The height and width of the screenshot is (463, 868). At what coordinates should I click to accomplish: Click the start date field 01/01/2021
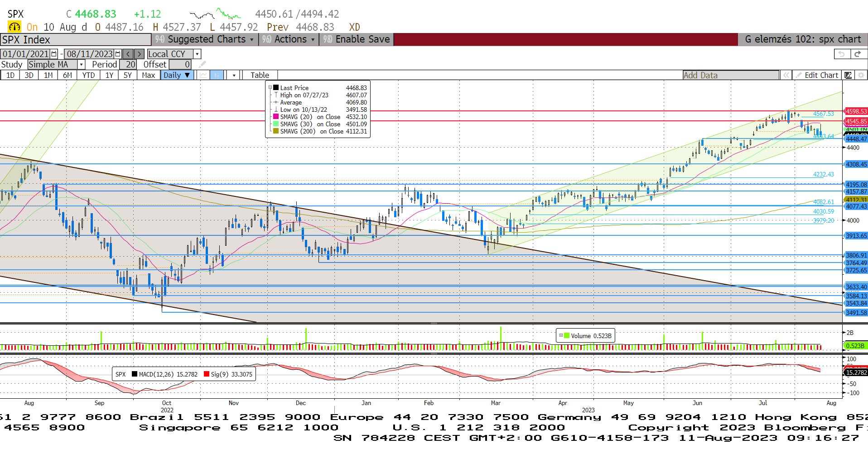26,54
